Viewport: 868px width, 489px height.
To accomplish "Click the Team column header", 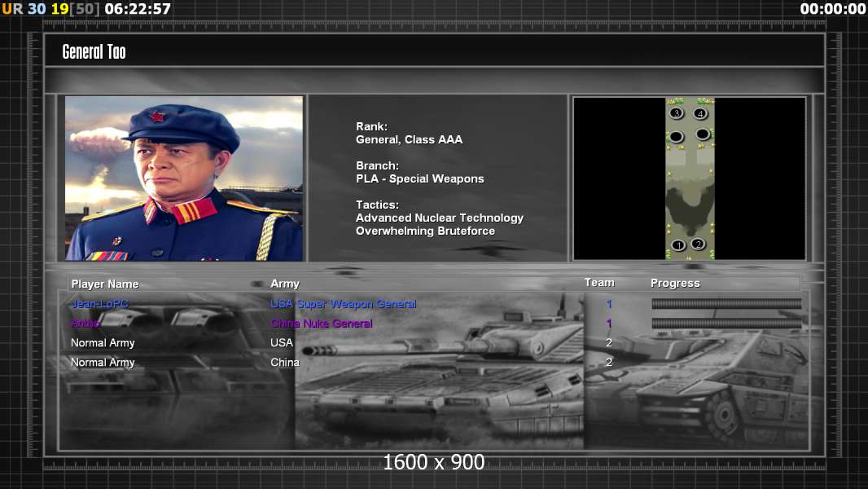I will 599,283.
